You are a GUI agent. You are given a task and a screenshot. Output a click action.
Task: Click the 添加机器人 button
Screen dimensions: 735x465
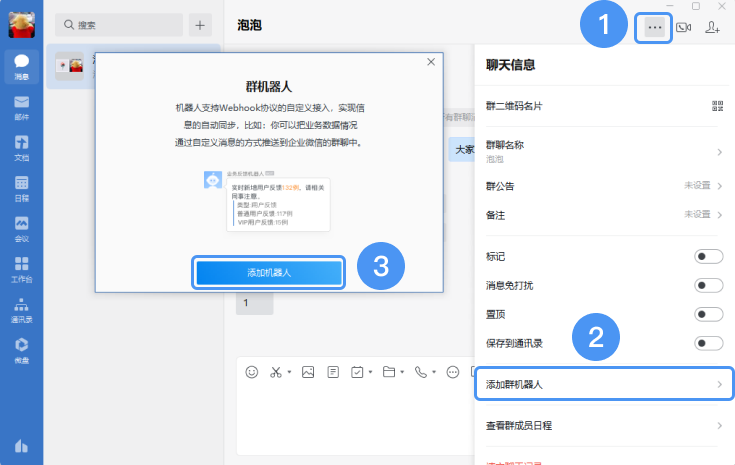pyautogui.click(x=269, y=273)
